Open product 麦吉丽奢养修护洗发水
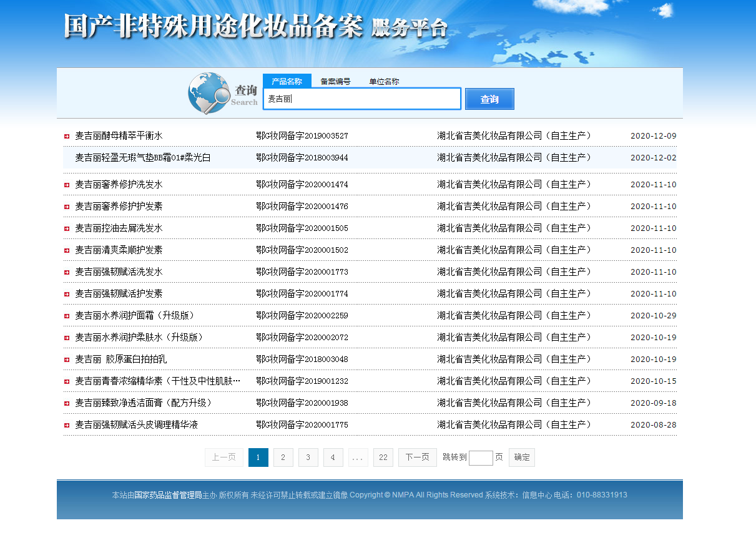This screenshot has height=548, width=756. pyautogui.click(x=119, y=184)
